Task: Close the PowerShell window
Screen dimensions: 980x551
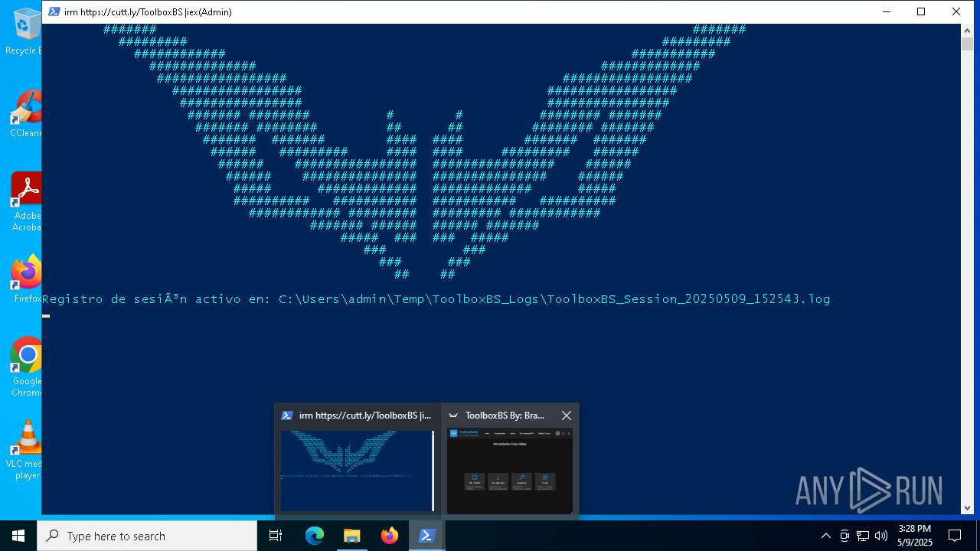Action: click(956, 11)
